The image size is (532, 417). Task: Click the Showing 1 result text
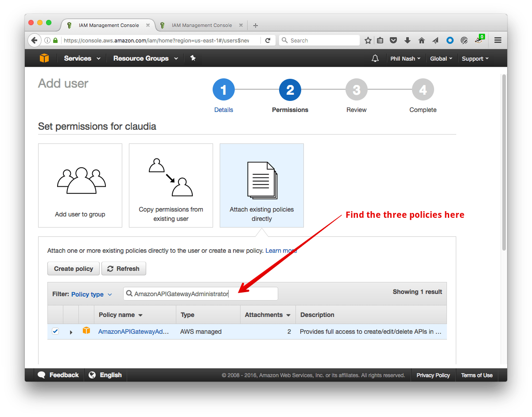click(417, 292)
